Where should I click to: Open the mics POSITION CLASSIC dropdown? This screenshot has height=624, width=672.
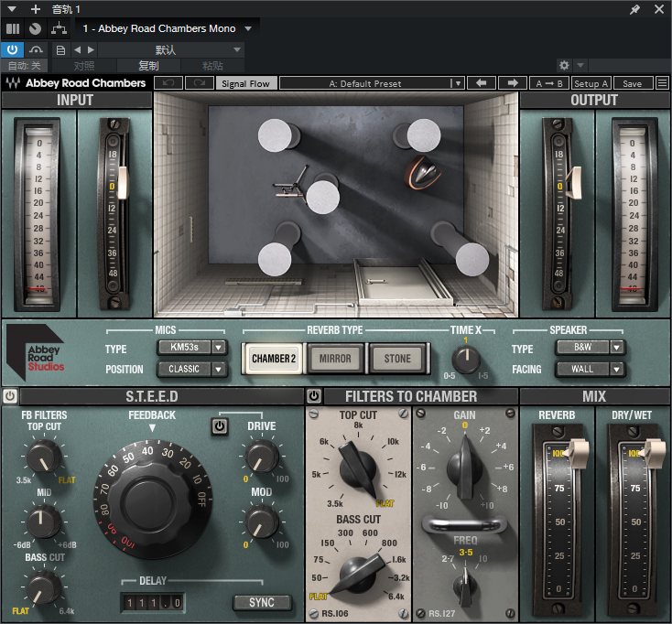coord(192,369)
